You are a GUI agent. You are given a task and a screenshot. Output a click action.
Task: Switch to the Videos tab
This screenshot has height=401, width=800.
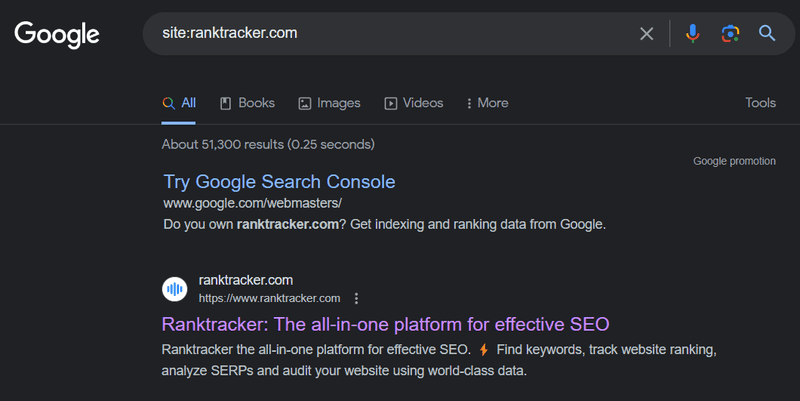(x=413, y=103)
